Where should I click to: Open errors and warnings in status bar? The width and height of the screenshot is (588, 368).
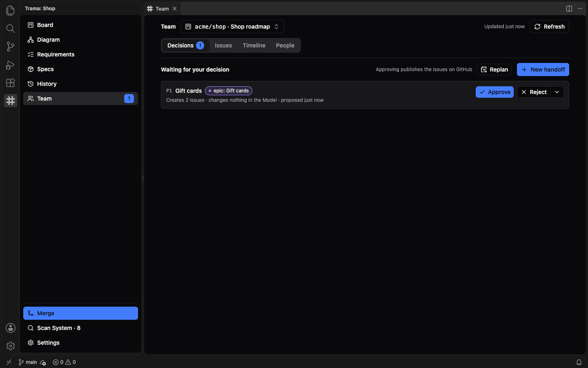(x=64, y=362)
